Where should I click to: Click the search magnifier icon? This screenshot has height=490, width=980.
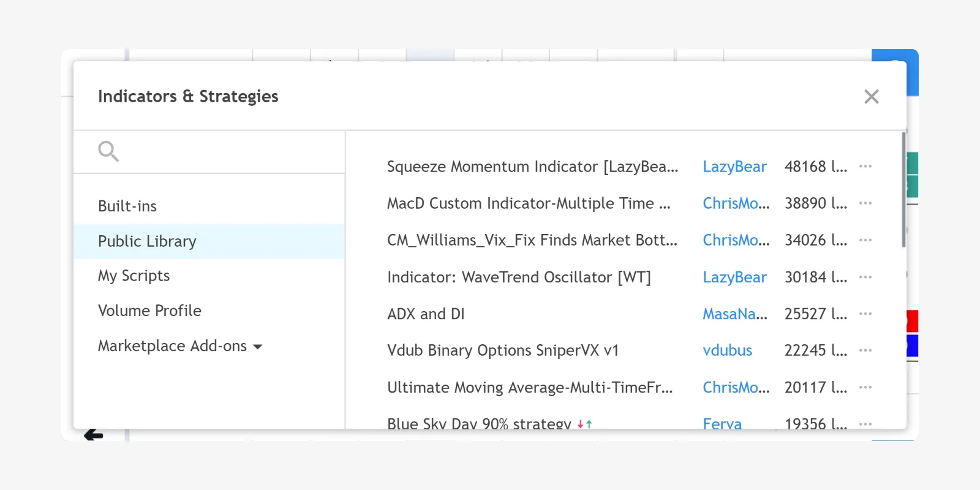pos(108,151)
